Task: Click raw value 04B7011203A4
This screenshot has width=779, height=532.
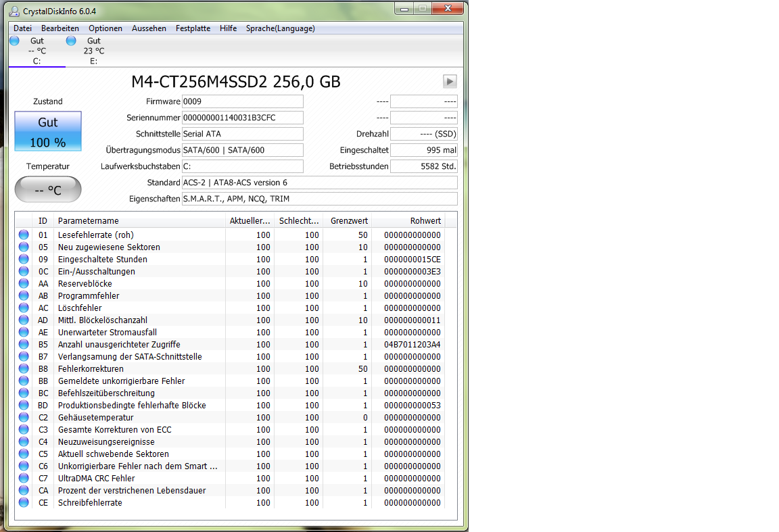Action: click(x=412, y=344)
